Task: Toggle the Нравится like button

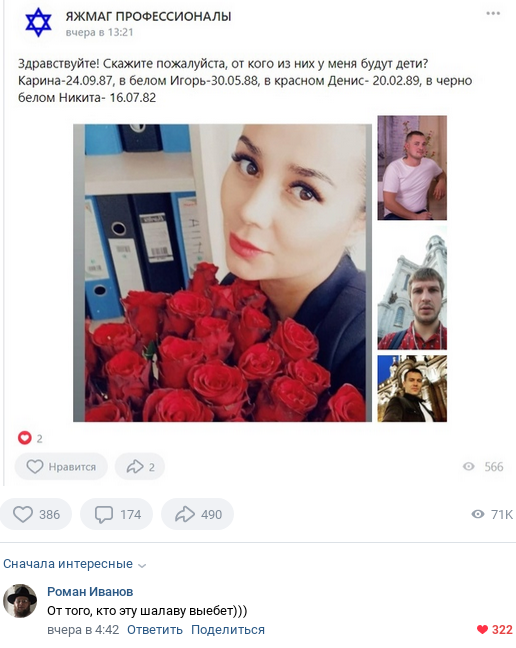Action: click(x=61, y=467)
